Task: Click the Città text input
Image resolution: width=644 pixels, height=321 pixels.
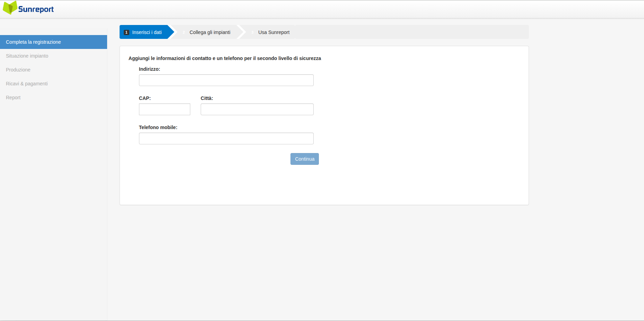Action: (257, 109)
